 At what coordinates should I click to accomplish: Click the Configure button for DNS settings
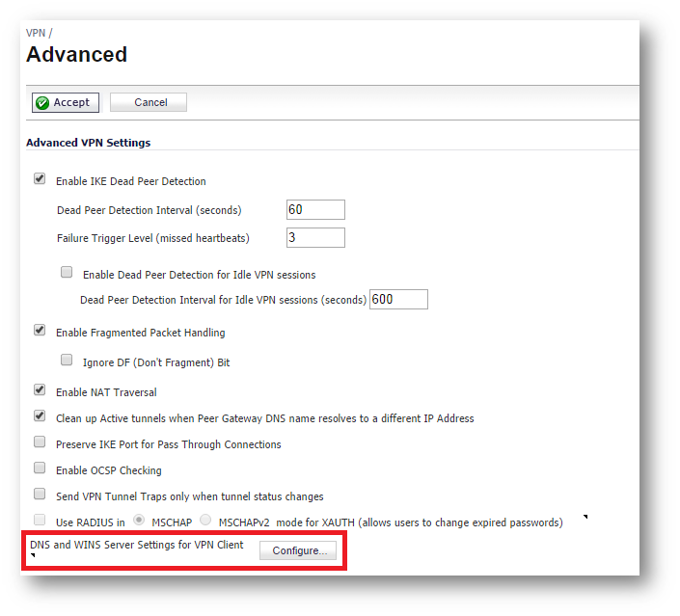click(298, 550)
